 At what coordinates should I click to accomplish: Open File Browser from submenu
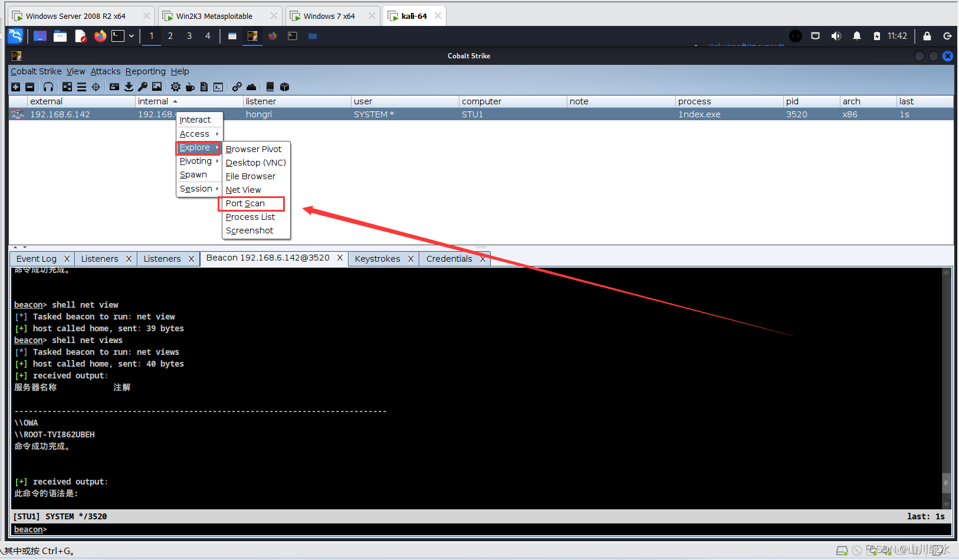pyautogui.click(x=256, y=176)
